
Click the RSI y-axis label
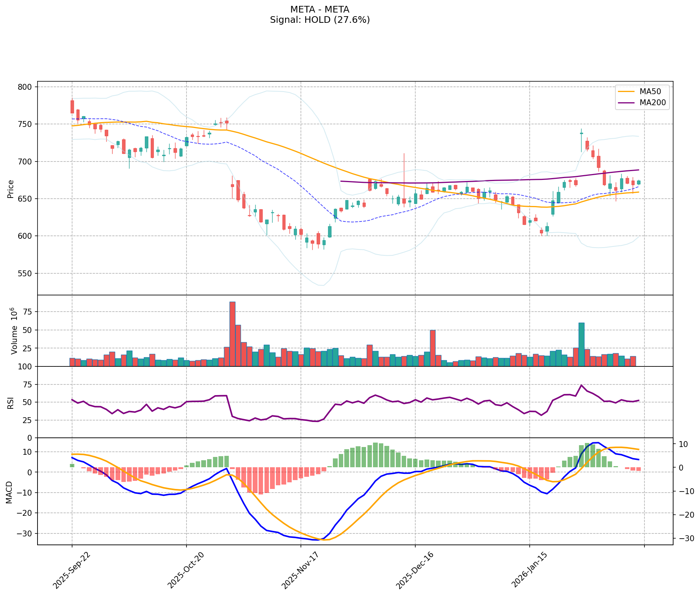pos(11,402)
